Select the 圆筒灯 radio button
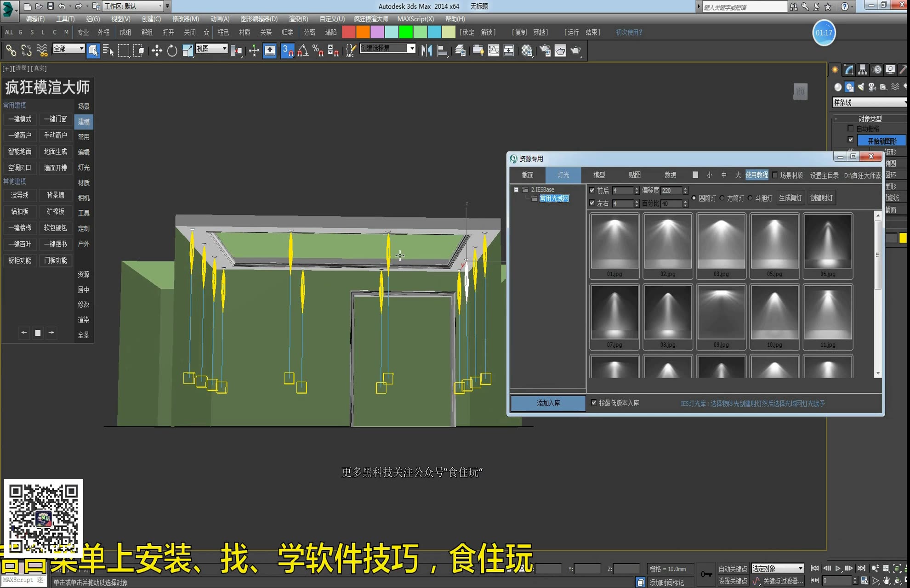This screenshot has height=588, width=910. pyautogui.click(x=694, y=198)
